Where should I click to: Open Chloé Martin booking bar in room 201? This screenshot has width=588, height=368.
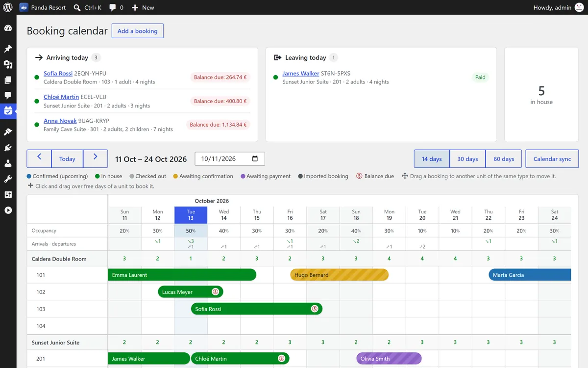(x=240, y=359)
